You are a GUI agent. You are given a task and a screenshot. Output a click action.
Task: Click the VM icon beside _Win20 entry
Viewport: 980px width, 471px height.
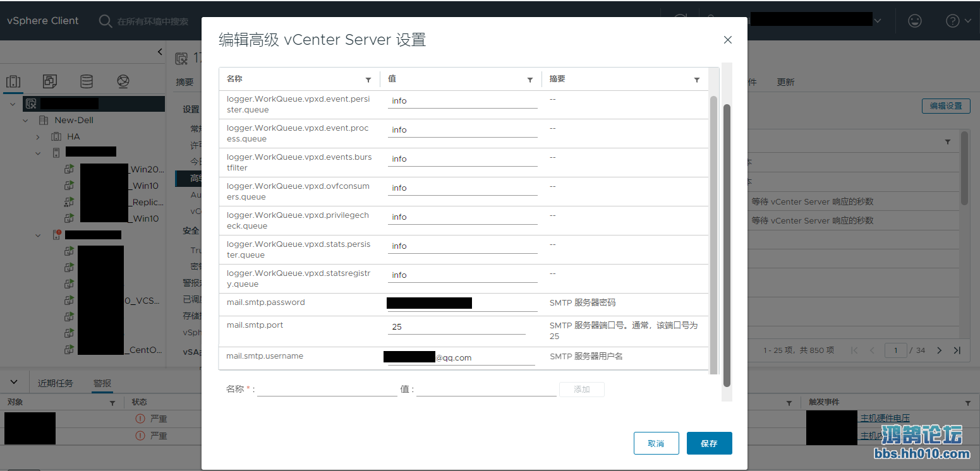point(69,169)
